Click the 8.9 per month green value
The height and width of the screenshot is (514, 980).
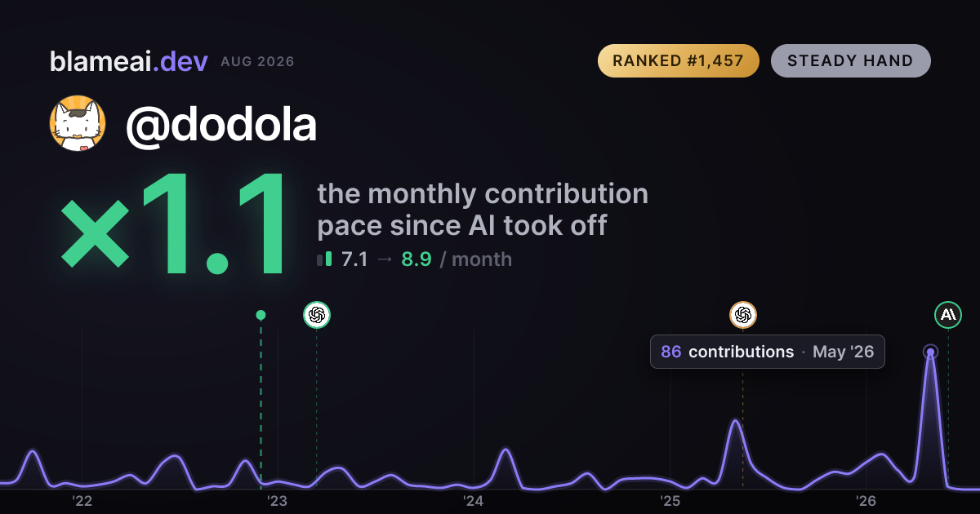point(416,259)
